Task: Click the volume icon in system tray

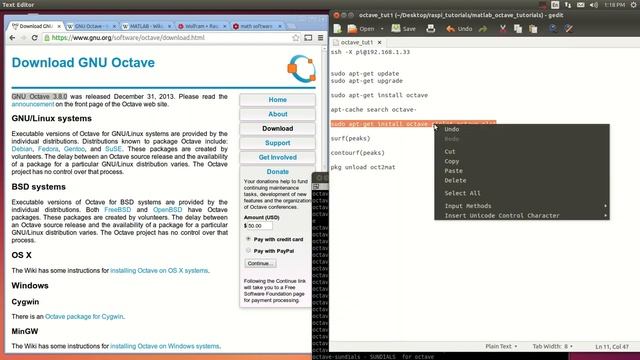Action: [x=594, y=5]
